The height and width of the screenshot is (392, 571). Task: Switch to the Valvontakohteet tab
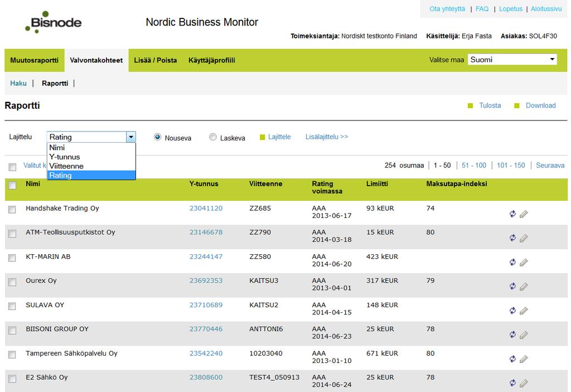point(96,60)
